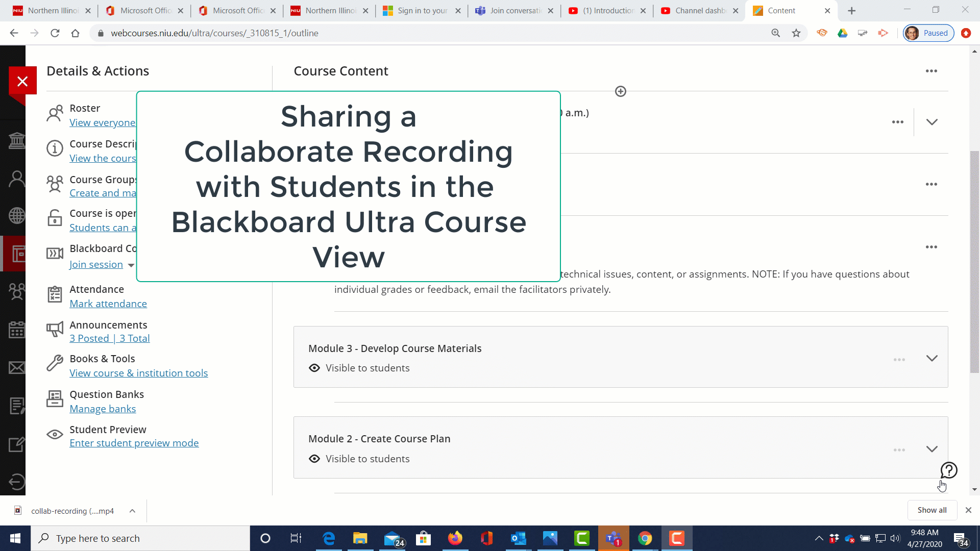
Task: Click Show all downloads button
Action: 932,510
